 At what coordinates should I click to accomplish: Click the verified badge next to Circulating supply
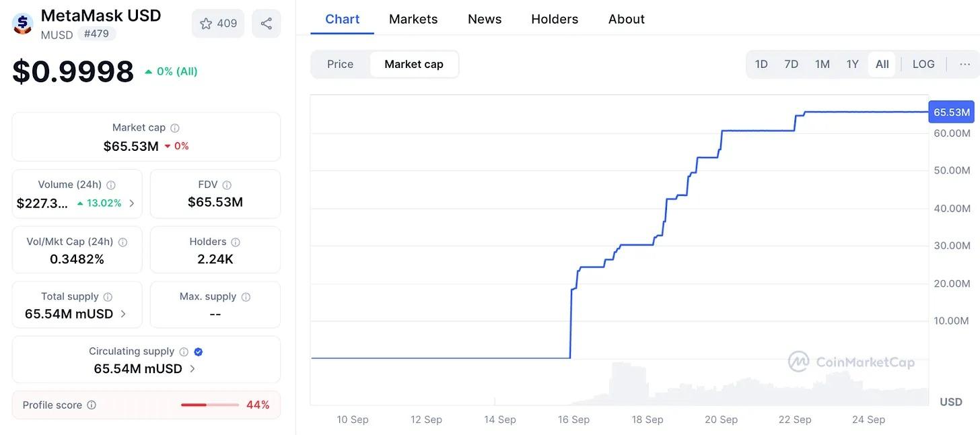point(197,351)
